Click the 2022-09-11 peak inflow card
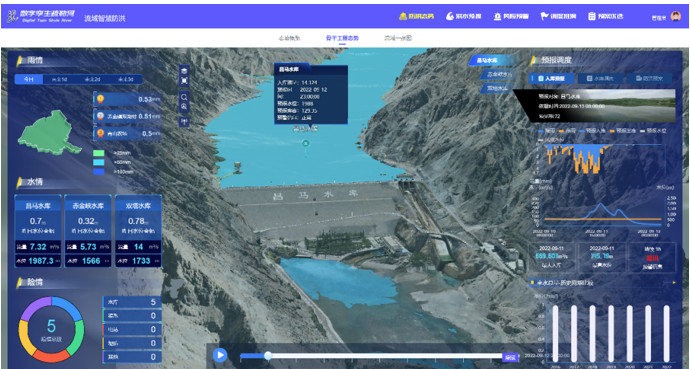The height and width of the screenshot is (369, 690). pos(552,257)
